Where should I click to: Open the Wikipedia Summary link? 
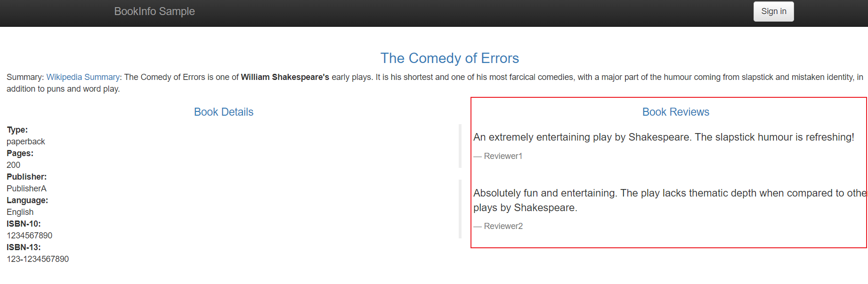[x=83, y=77]
